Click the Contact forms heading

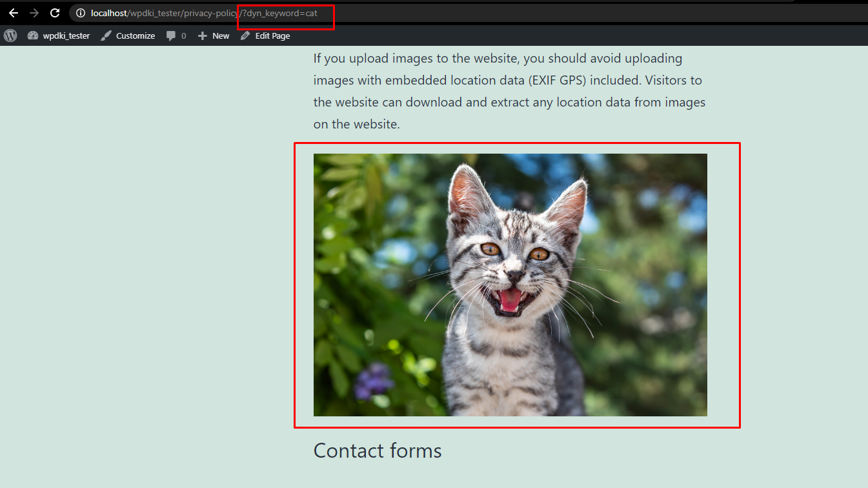(378, 451)
